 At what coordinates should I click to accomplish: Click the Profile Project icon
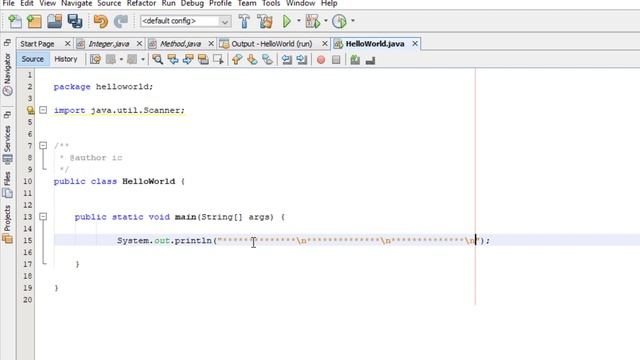coord(339,21)
